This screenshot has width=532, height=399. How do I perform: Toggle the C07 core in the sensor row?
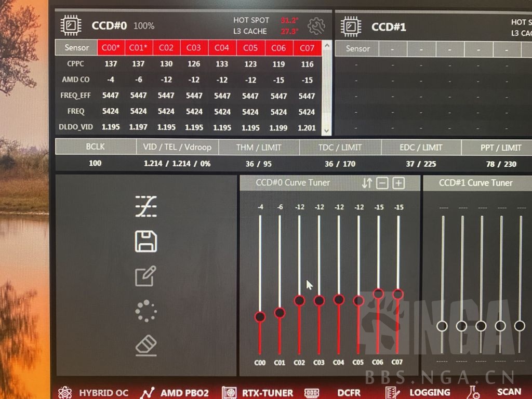[307, 48]
